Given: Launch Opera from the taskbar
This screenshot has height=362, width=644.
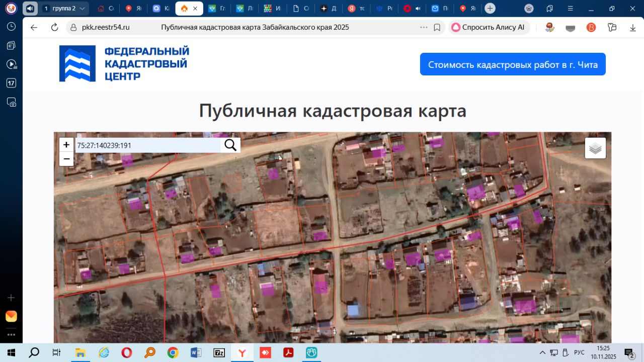Looking at the screenshot, I should pos(127,352).
